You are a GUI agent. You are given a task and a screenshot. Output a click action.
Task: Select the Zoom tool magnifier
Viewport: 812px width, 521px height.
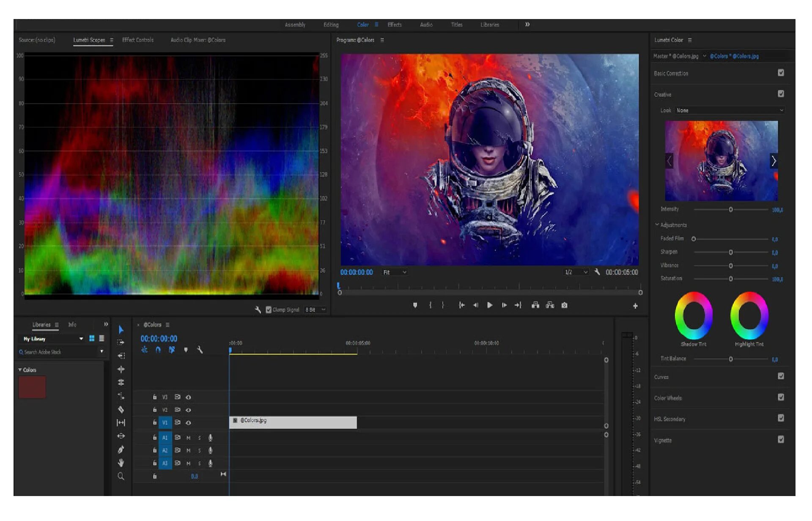click(121, 476)
